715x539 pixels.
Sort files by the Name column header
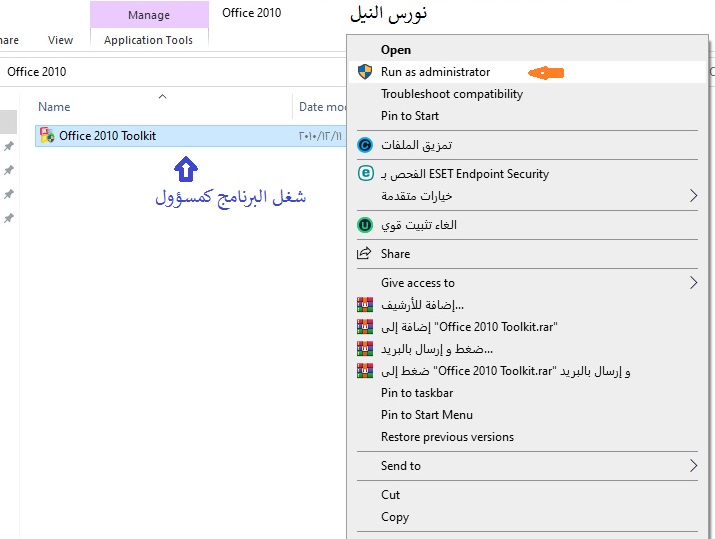[x=54, y=107]
